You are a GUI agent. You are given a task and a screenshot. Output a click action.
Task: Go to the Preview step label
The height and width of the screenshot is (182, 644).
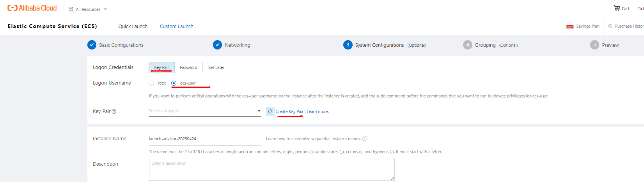tap(610, 45)
